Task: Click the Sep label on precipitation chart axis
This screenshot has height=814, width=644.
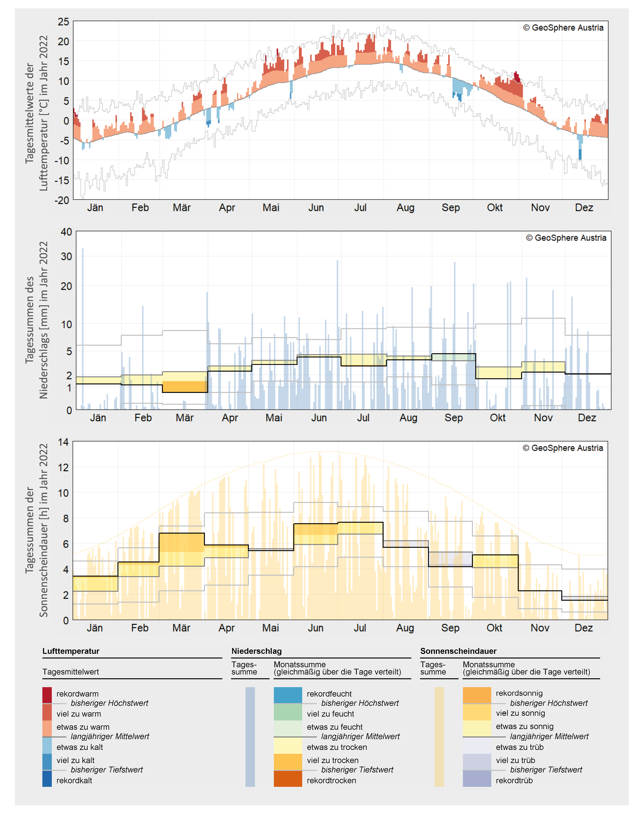Action: point(453,418)
